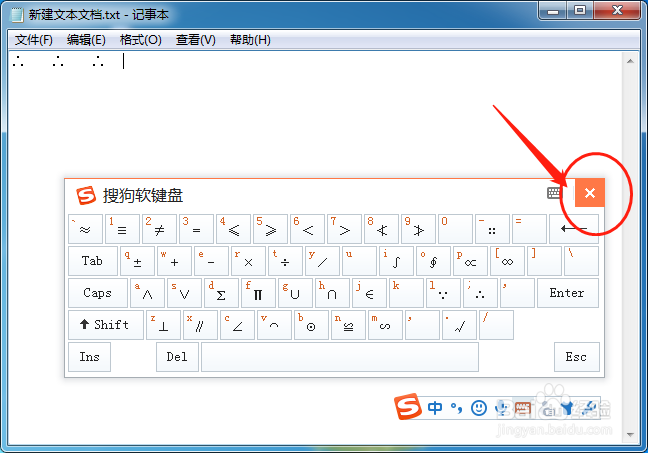Toggle the Shift key on the soft keyboard

pyautogui.click(x=106, y=325)
